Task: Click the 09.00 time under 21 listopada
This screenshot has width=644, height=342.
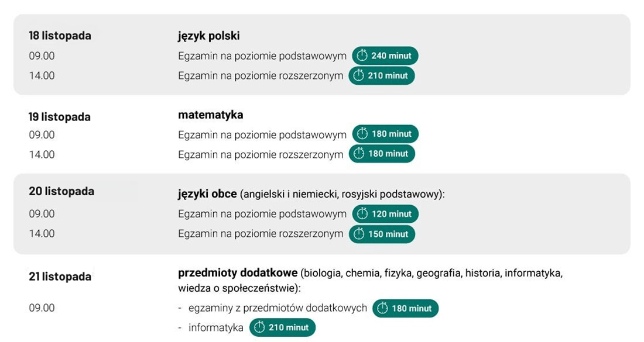Action: pos(42,308)
